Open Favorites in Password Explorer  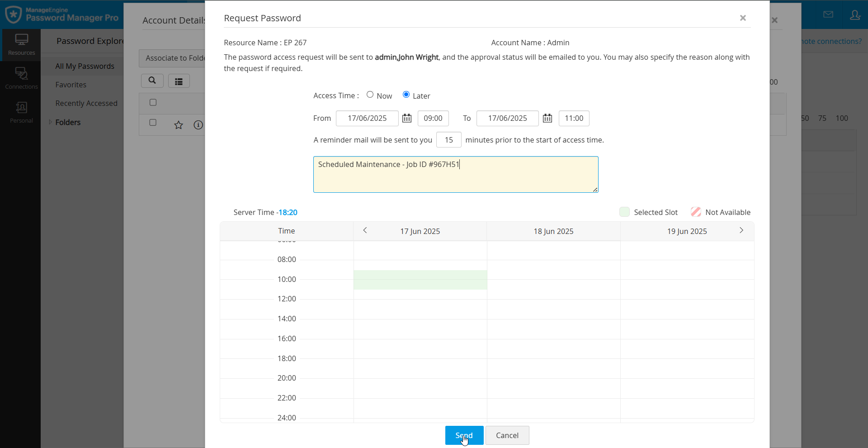tap(71, 85)
